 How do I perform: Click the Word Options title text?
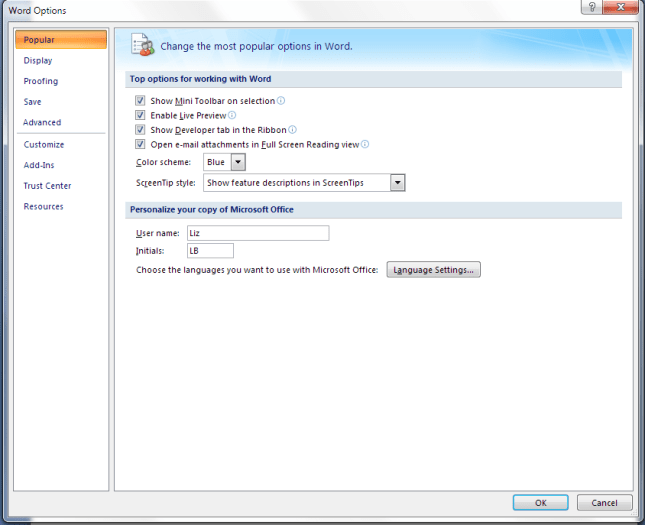[x=37, y=11]
